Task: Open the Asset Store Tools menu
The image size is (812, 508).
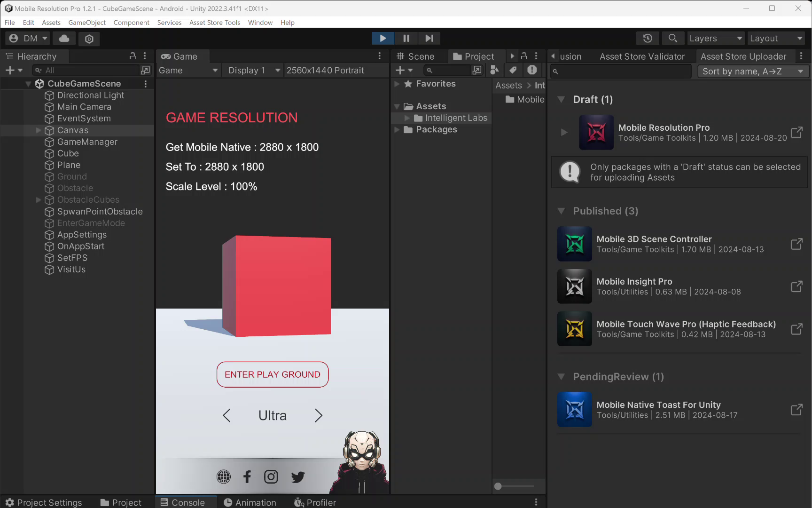Action: click(215, 23)
